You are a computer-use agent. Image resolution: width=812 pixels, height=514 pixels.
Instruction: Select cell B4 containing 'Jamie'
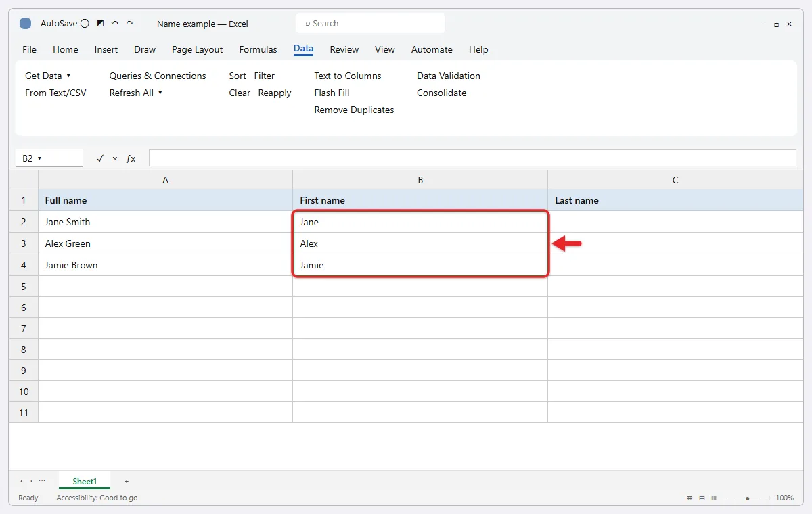coord(420,265)
